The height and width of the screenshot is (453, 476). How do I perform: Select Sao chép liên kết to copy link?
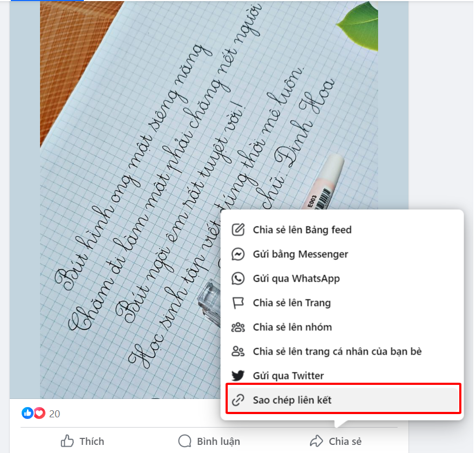tap(343, 400)
